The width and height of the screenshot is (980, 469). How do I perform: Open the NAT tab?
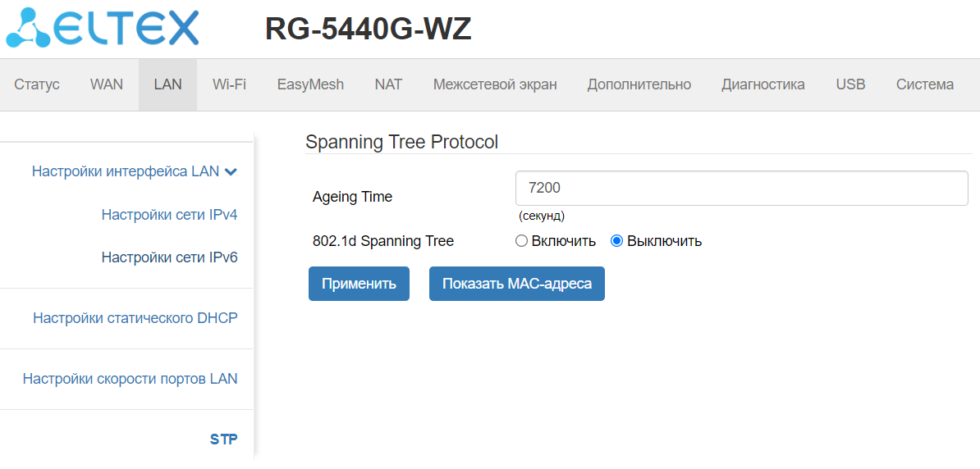click(x=388, y=84)
